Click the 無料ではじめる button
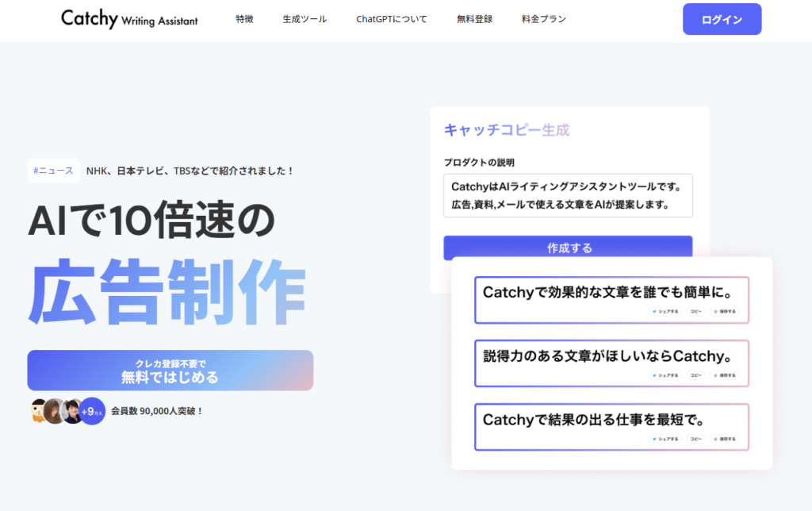 (x=170, y=370)
